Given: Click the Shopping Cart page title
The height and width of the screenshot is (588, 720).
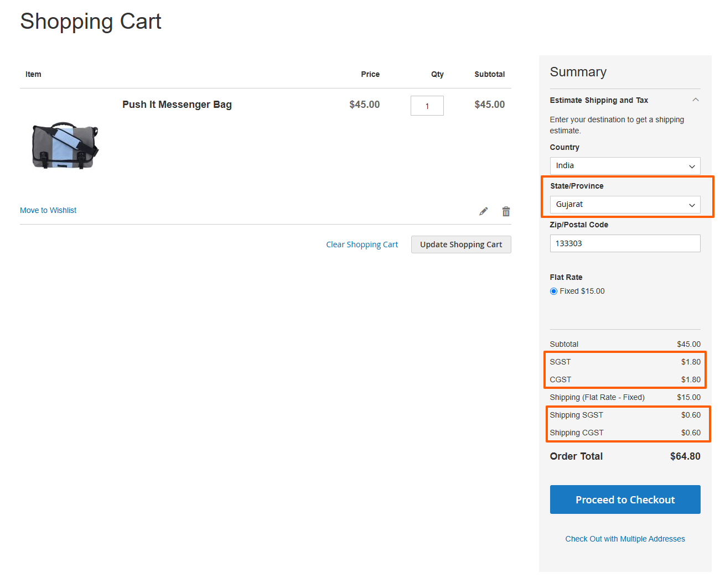Looking at the screenshot, I should [x=91, y=22].
